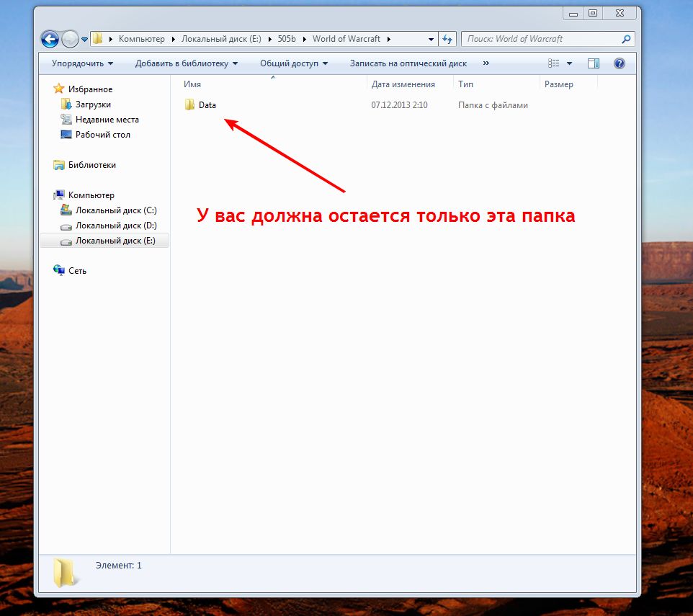Image resolution: width=693 pixels, height=616 pixels.
Task: Open Недавние места in navigation pane
Action: pos(107,120)
